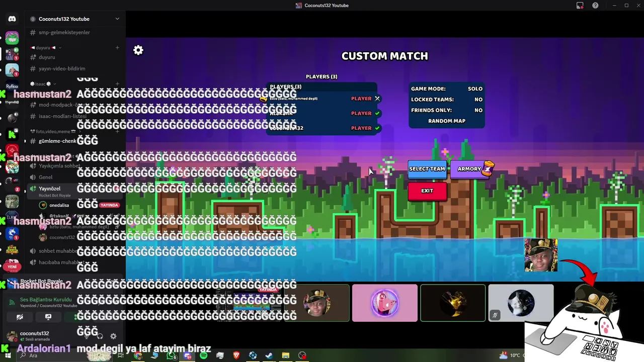Viewport: 644px width, 362px height.
Task: Open Chrome from the taskbar
Action: (138, 355)
